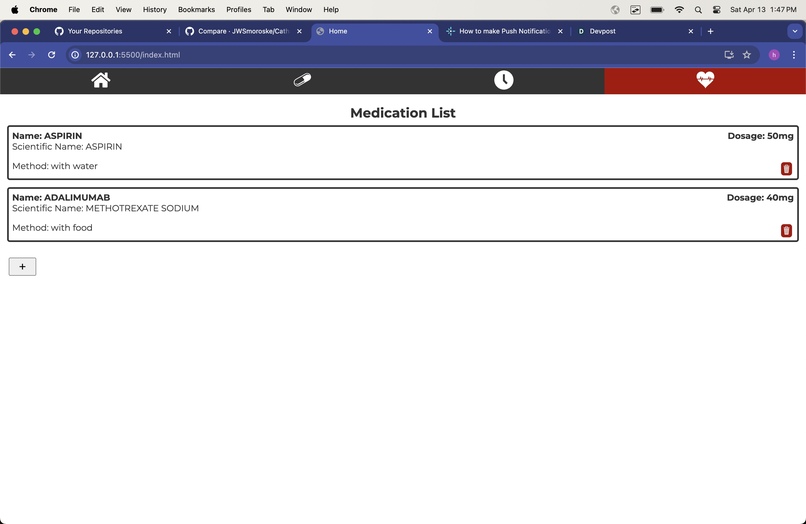Image resolution: width=806 pixels, height=524 pixels.
Task: Switch to Compare JWSmoroske tab
Action: 244,31
